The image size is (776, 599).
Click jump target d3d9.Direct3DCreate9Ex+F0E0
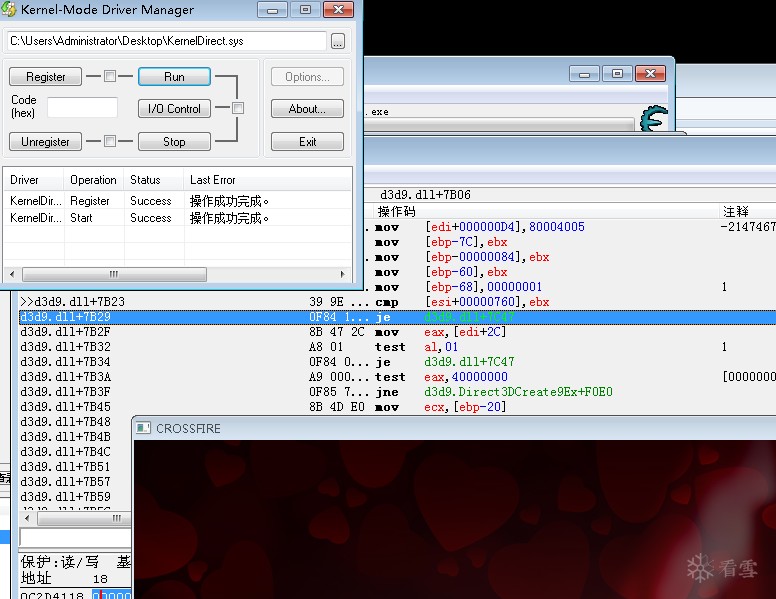(x=518, y=392)
